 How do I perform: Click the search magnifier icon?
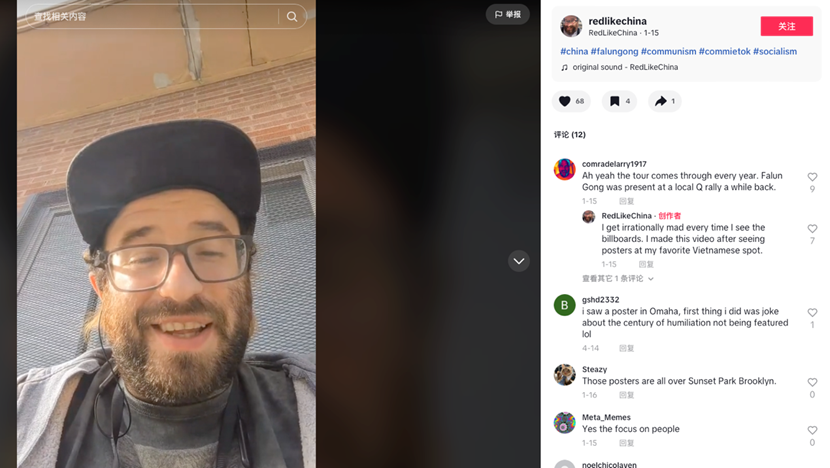pyautogui.click(x=292, y=16)
